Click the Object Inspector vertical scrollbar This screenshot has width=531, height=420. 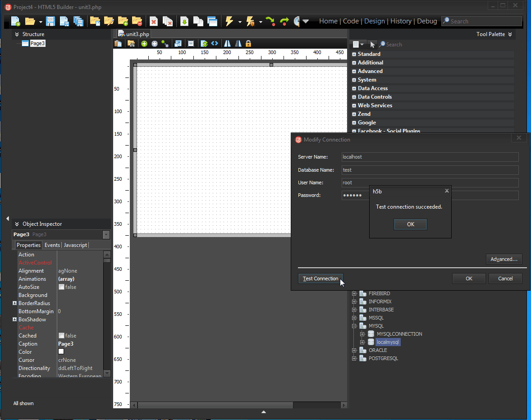click(107, 314)
